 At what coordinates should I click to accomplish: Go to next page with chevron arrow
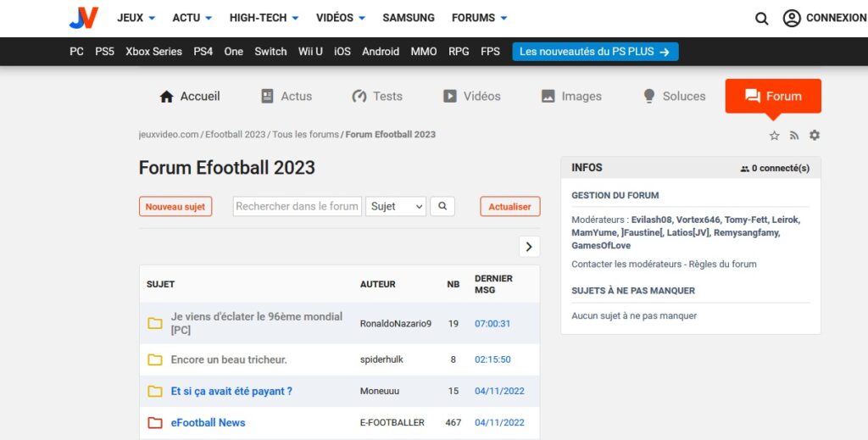tap(529, 247)
